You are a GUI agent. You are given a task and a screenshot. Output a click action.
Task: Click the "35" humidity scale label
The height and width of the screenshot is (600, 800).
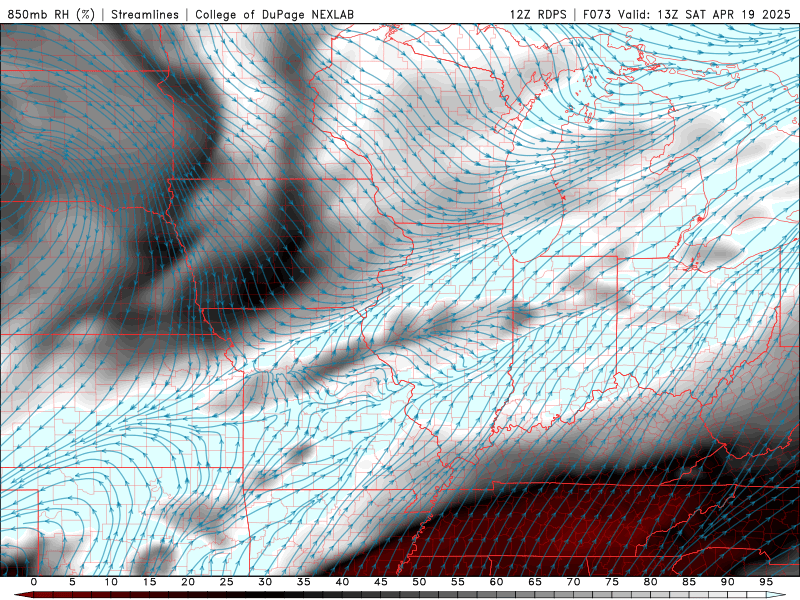click(304, 582)
